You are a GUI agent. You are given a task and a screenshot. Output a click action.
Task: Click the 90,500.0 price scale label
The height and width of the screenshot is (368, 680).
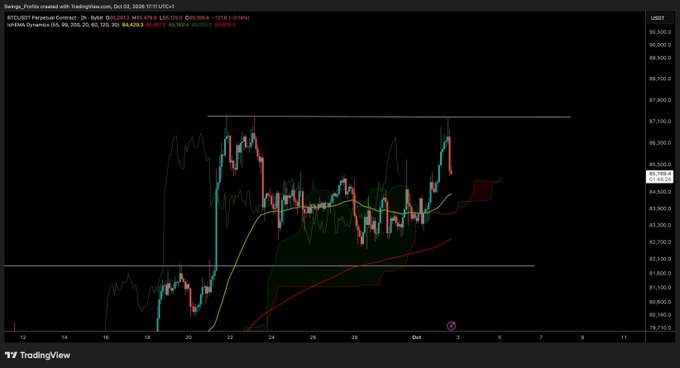click(660, 32)
